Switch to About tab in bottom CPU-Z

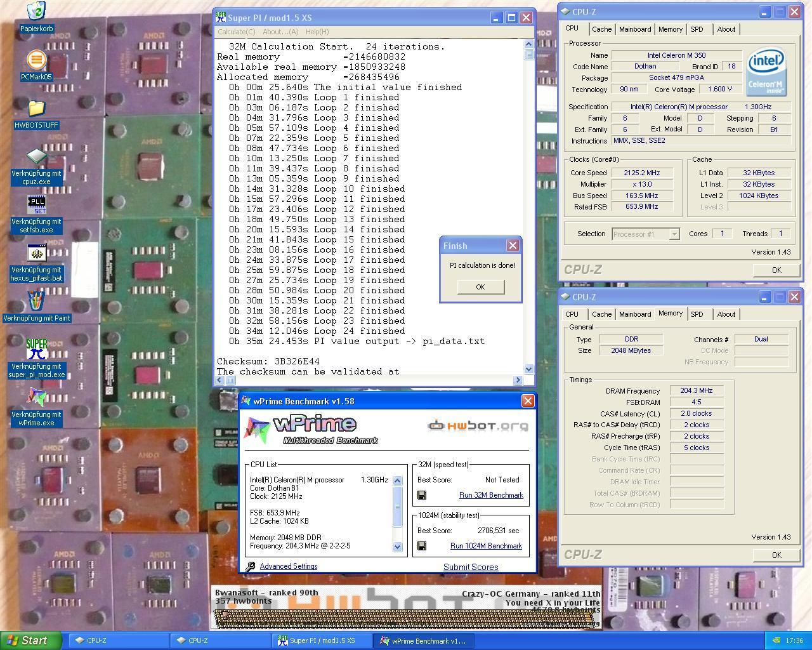pos(726,314)
